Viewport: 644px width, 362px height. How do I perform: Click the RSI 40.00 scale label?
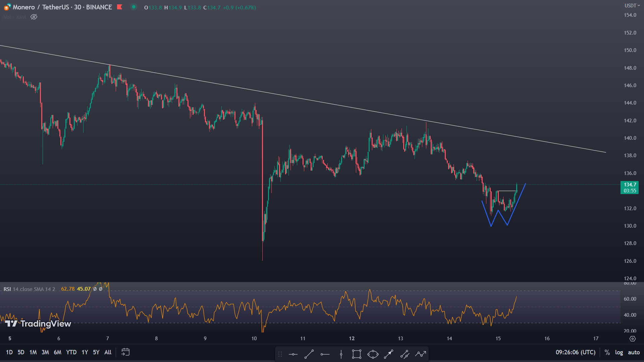click(x=630, y=315)
